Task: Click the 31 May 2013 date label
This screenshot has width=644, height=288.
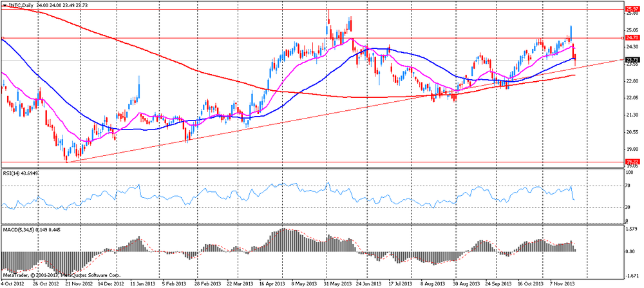Action: pos(337,284)
